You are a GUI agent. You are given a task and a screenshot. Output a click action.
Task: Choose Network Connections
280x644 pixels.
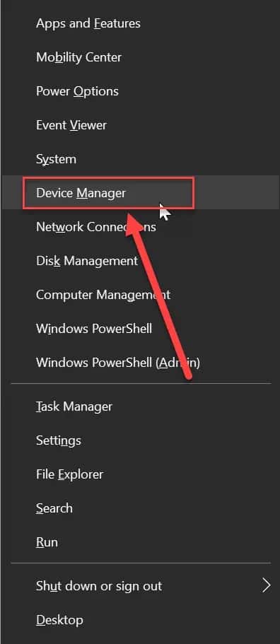point(140,227)
